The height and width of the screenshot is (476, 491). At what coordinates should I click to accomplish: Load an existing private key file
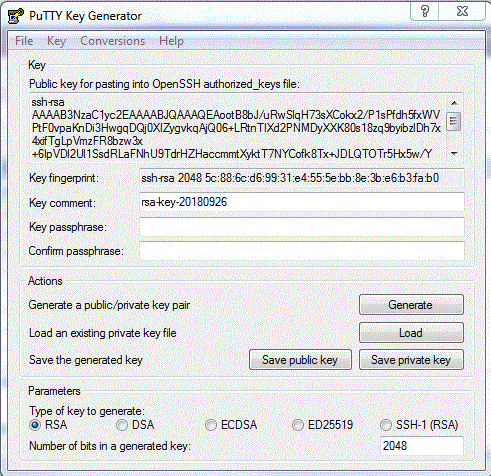[411, 333]
